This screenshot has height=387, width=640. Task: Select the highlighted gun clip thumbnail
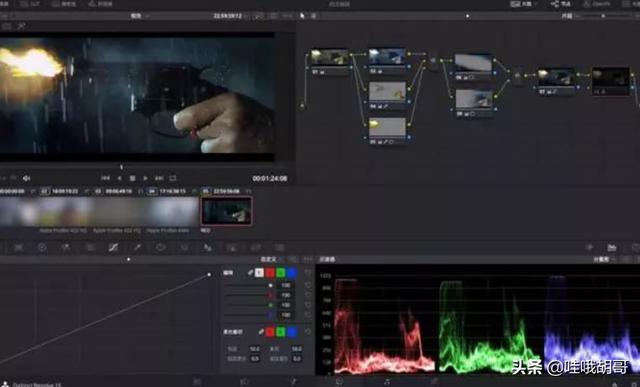pos(227,211)
